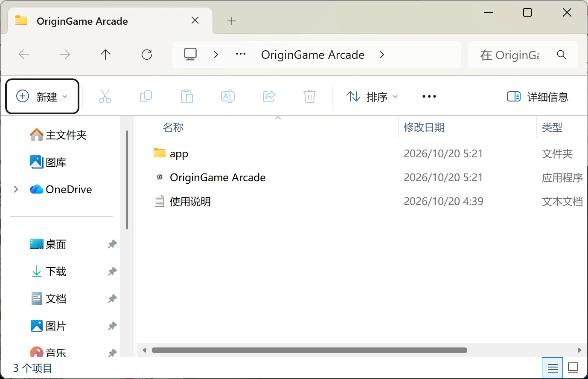Click chevron next to This PC icon
The height and width of the screenshot is (379, 588).
216,55
